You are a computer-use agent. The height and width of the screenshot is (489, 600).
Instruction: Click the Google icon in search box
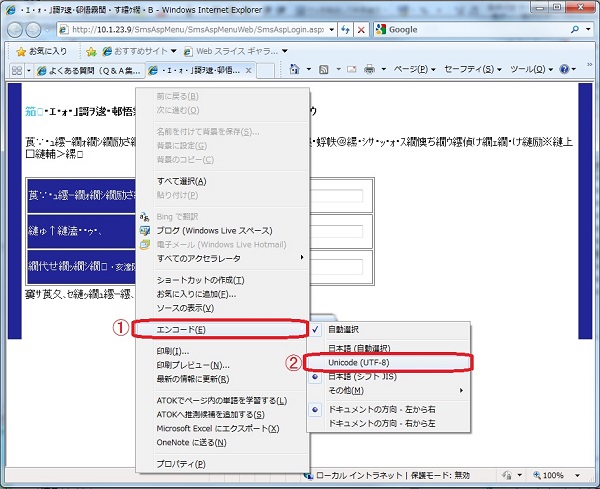(x=381, y=29)
